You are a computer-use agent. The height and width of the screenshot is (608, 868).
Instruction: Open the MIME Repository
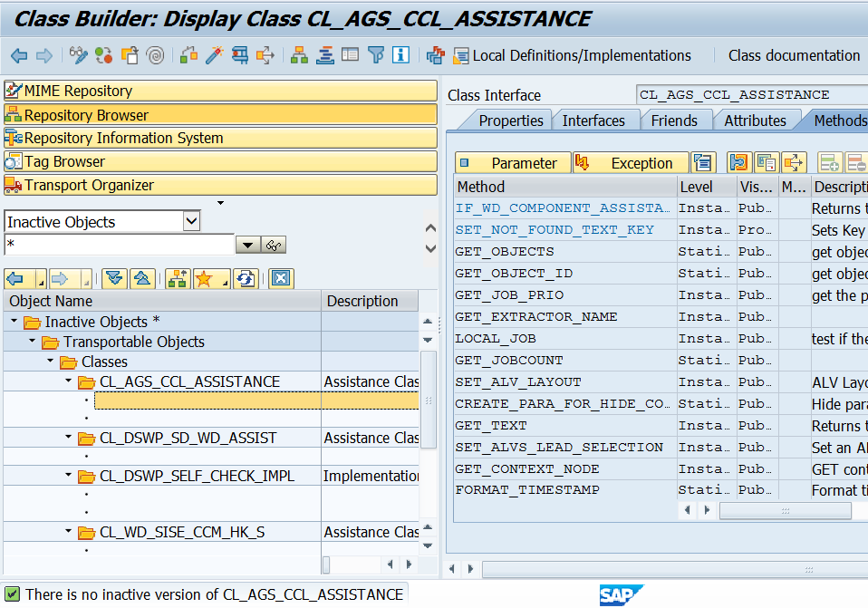coord(220,91)
